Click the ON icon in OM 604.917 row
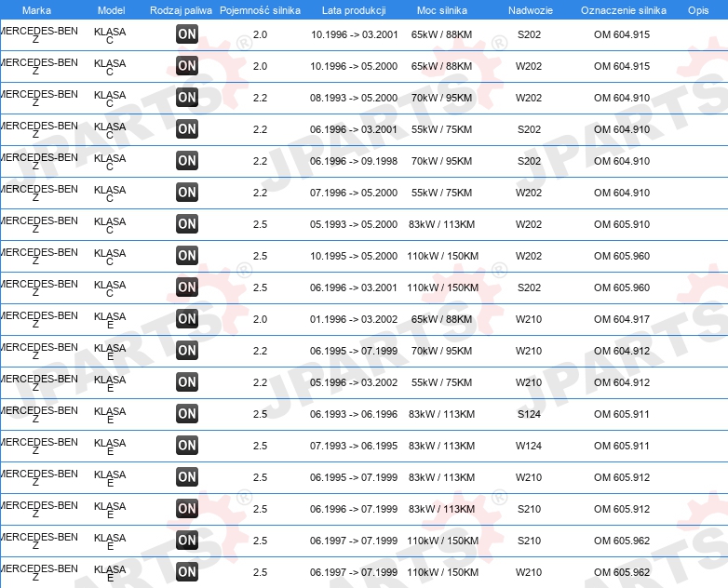The height and width of the screenshot is (588, 728). click(187, 318)
